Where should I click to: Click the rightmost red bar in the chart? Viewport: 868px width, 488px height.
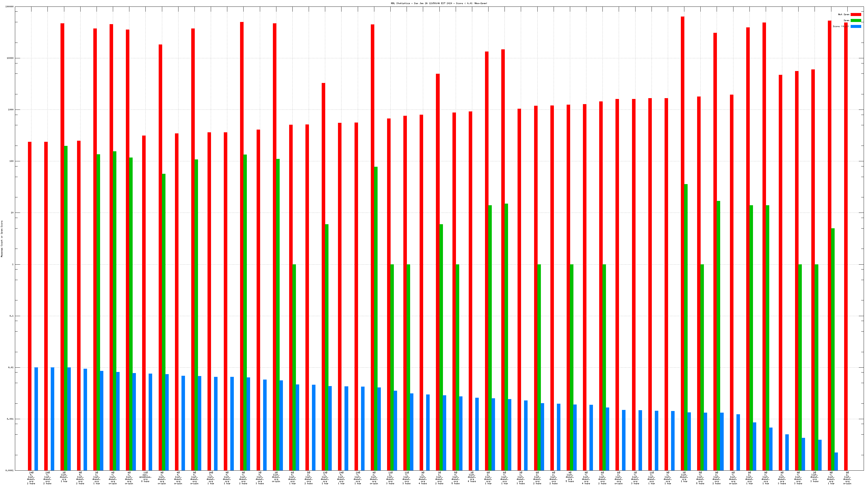tap(846, 246)
